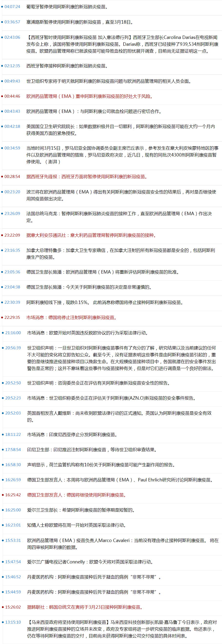
Task: Select the 15:26:02 red timestamp
Action: (x=13, y=607)
